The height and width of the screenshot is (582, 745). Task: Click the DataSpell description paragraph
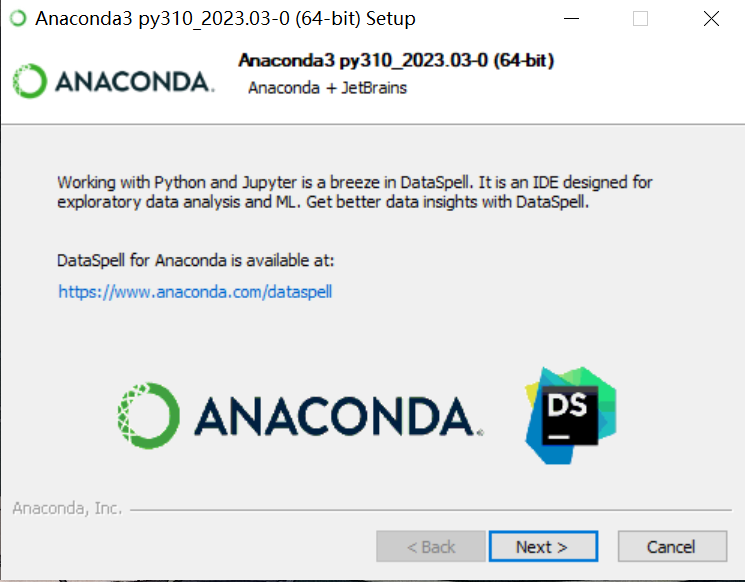354,192
